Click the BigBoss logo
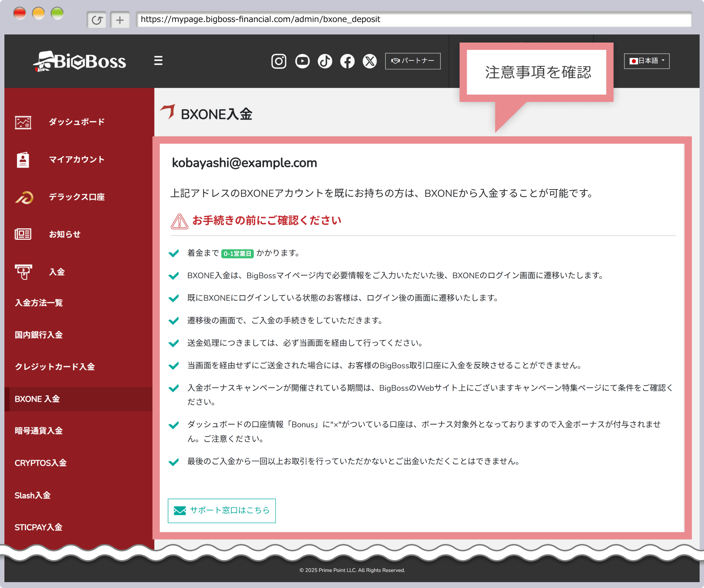704x588 pixels. click(80, 61)
